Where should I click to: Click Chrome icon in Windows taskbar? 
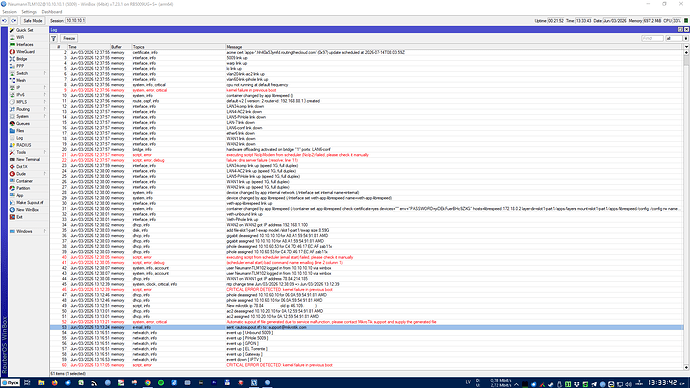pos(148,383)
